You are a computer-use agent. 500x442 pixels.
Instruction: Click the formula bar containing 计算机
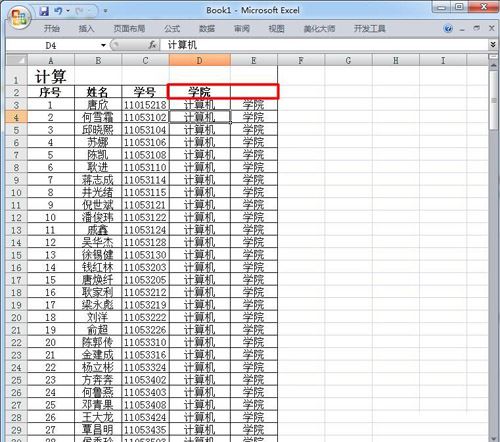pyautogui.click(x=325, y=45)
